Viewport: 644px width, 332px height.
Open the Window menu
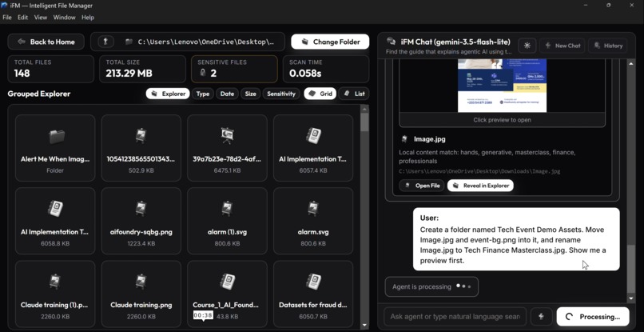(x=65, y=18)
